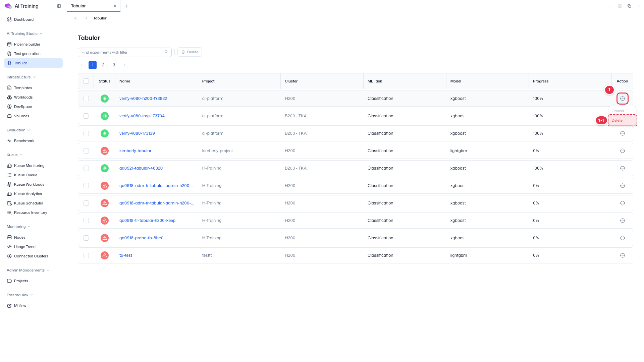This screenshot has height=362, width=644.
Task: Open a new tab with plus button
Action: (127, 6)
